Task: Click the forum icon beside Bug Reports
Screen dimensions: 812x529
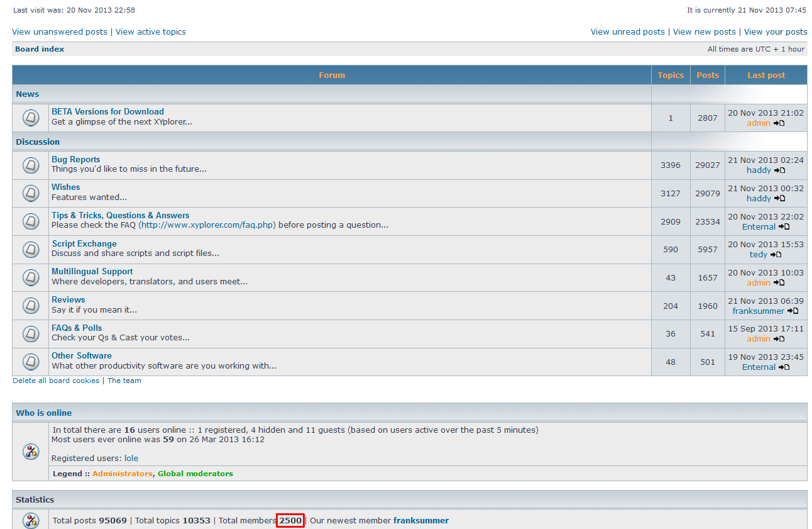Action: point(31,165)
